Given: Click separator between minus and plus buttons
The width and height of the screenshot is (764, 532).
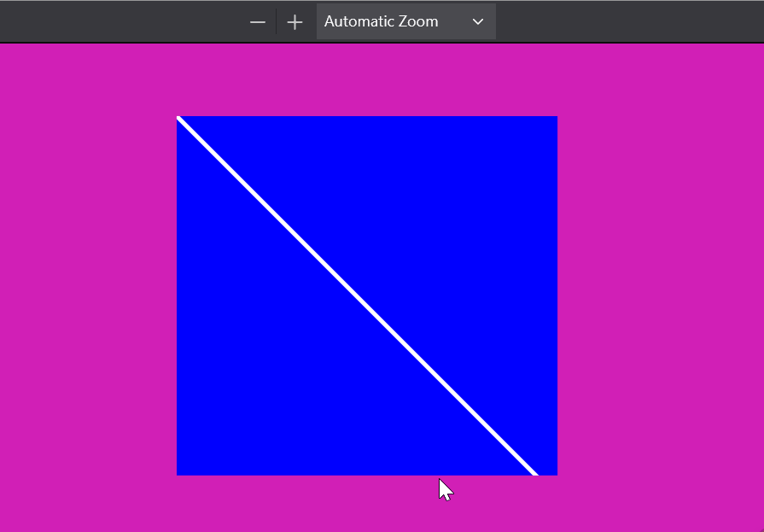Looking at the screenshot, I should [x=277, y=21].
